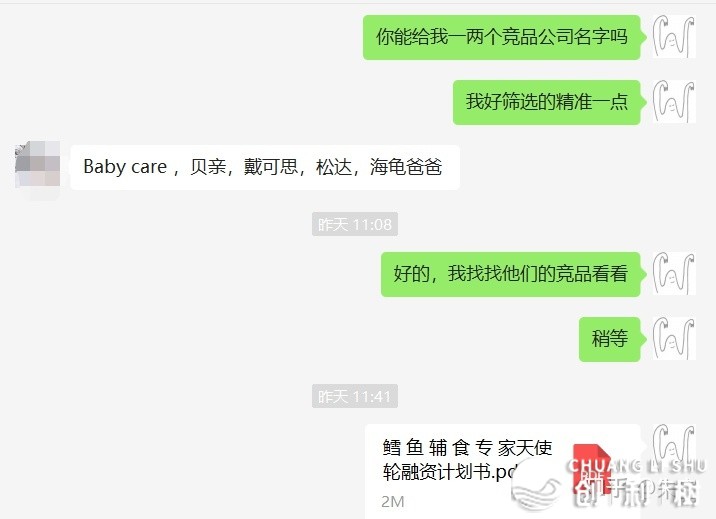Click the 昨天 11:08 timestamp label
The width and height of the screenshot is (716, 519).
(355, 224)
